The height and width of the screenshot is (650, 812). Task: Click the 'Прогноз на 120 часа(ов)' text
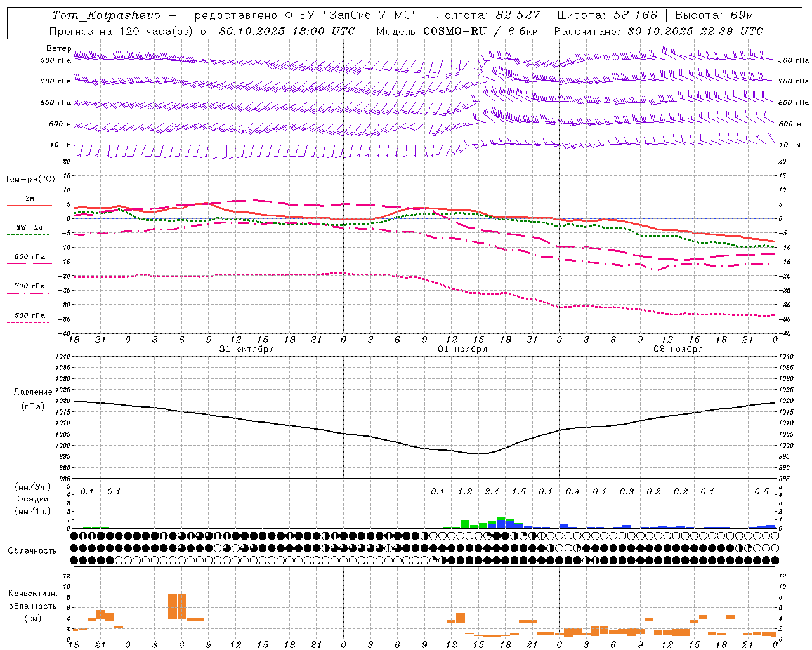coord(121,31)
